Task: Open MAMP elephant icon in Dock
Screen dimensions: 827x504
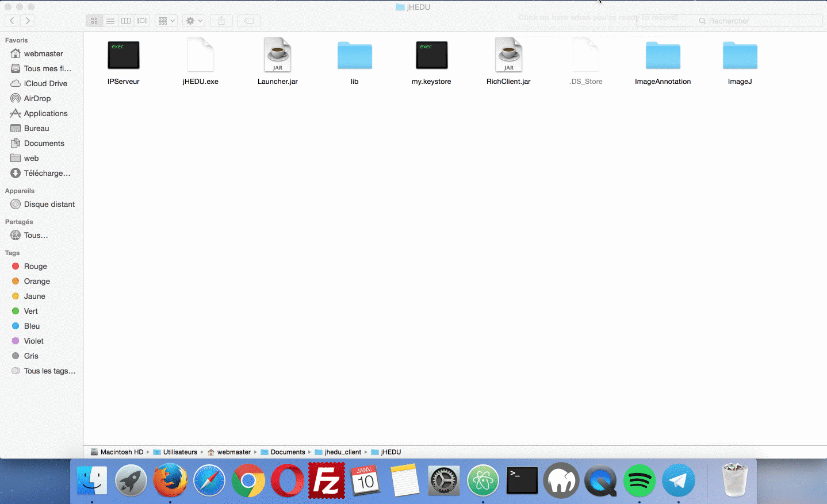Action: (x=561, y=480)
